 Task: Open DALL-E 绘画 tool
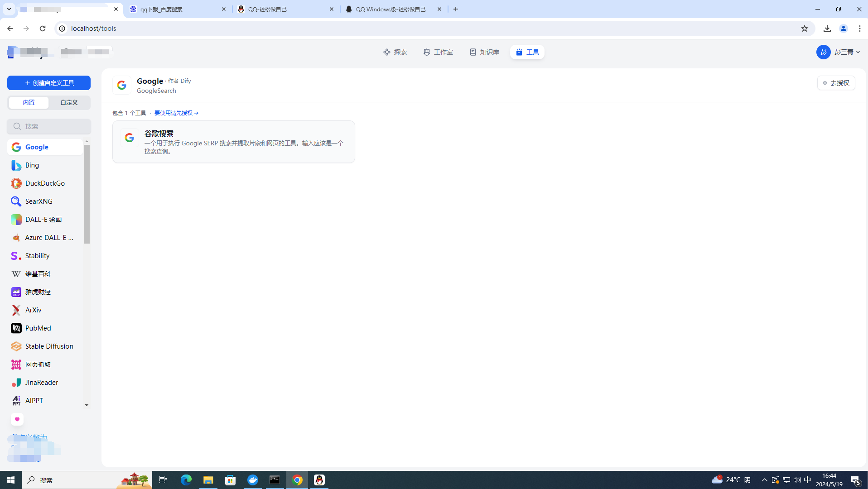pos(45,220)
